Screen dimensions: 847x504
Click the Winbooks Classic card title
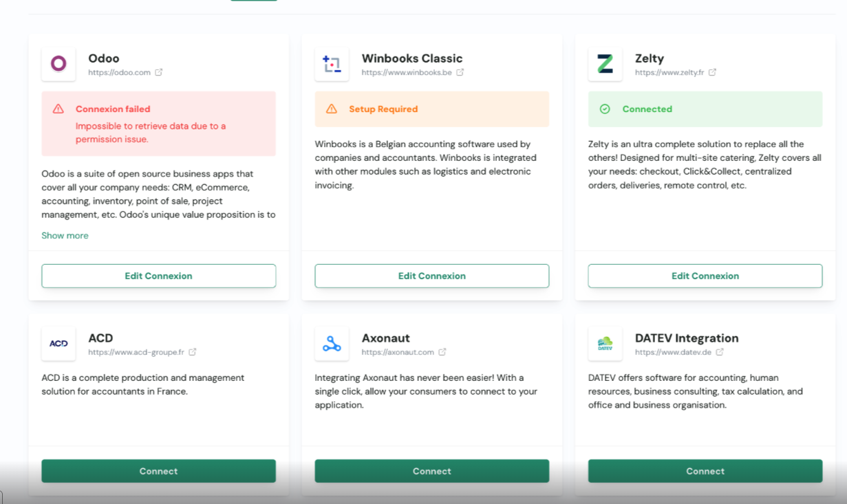pyautogui.click(x=412, y=58)
